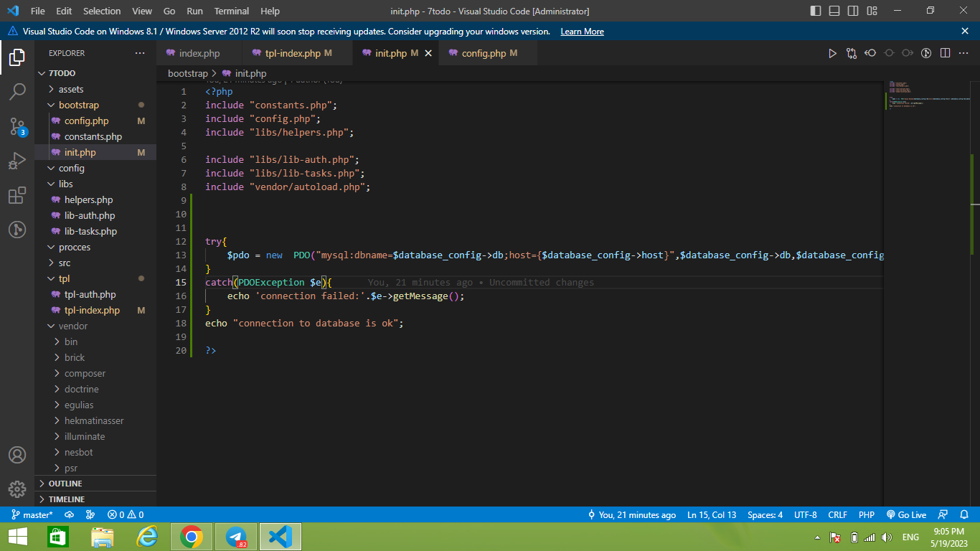Open Run and Debug view
Image resolution: width=980 pixels, height=551 pixels.
(17, 161)
